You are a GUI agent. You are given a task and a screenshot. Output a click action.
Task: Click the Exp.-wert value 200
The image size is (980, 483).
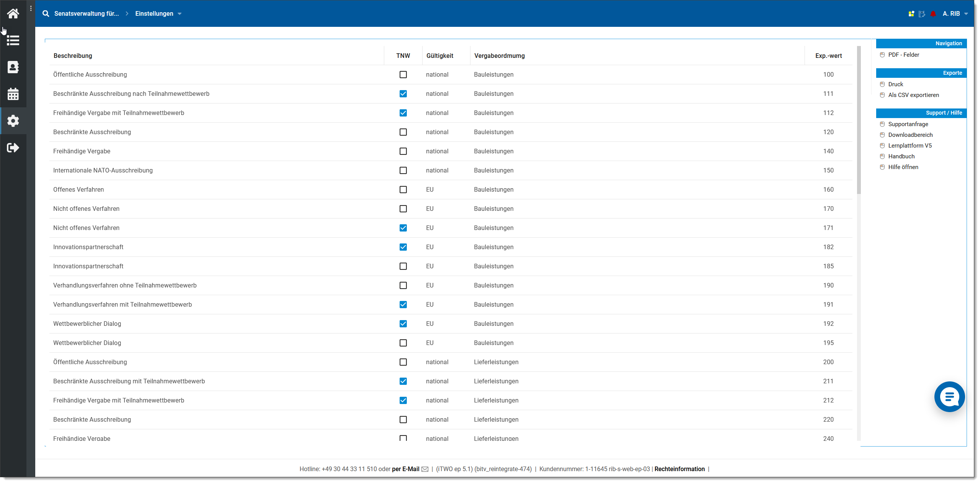(828, 362)
